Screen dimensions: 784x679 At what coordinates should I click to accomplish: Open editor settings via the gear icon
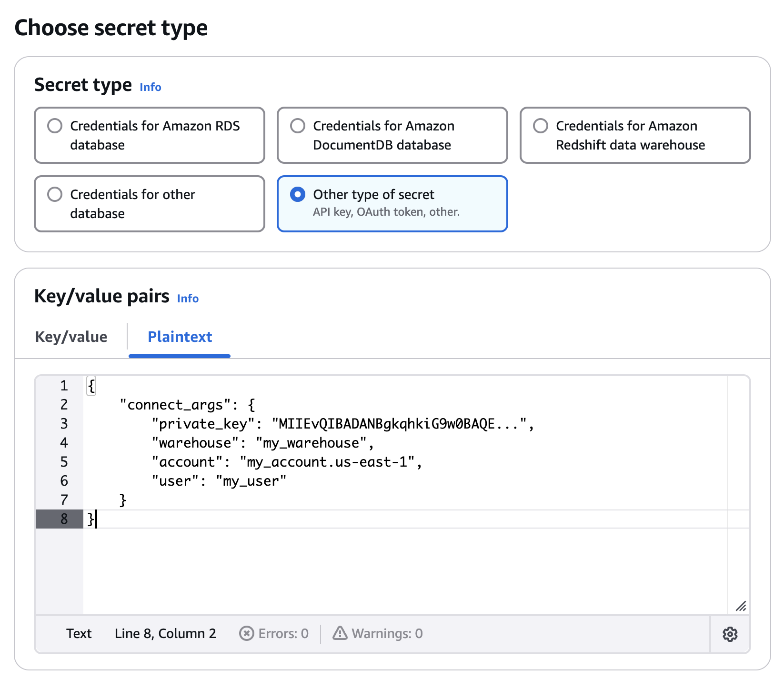[x=730, y=633]
